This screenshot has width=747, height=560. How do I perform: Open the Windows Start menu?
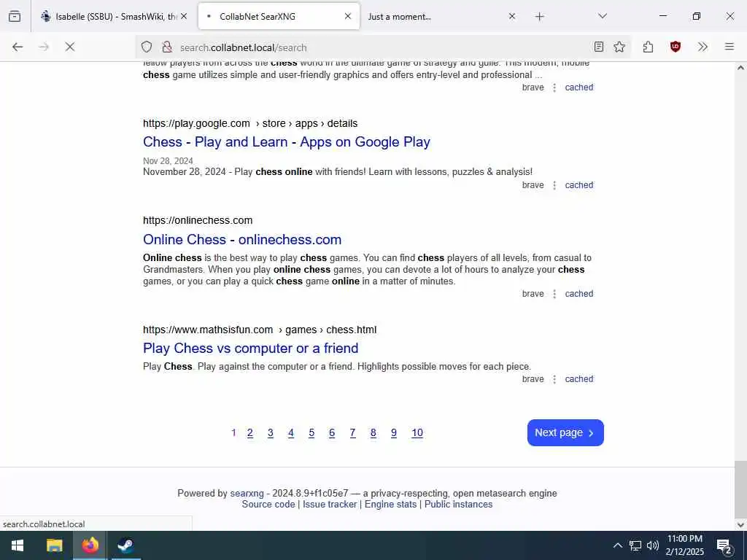click(18, 545)
